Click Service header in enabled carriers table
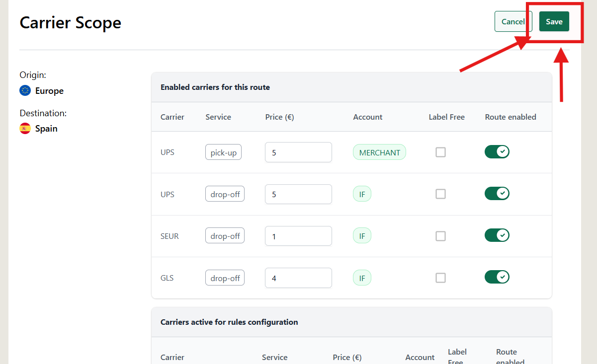597x364 pixels. (218, 117)
